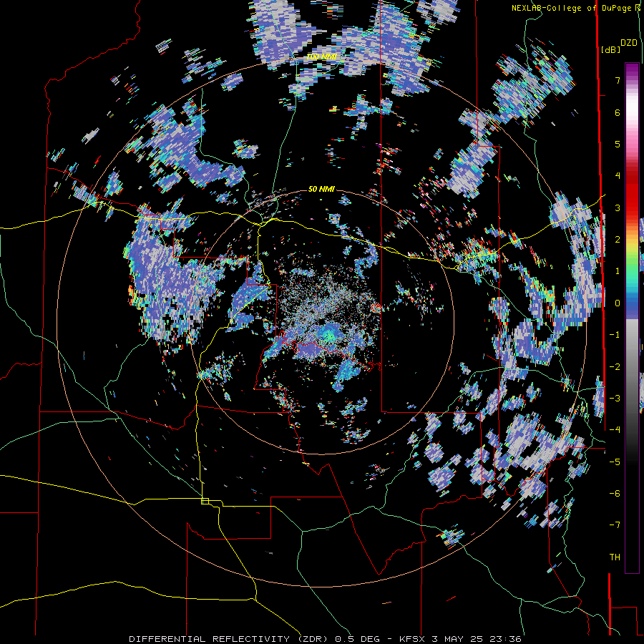Click the 7 value on the scale

click(618, 80)
